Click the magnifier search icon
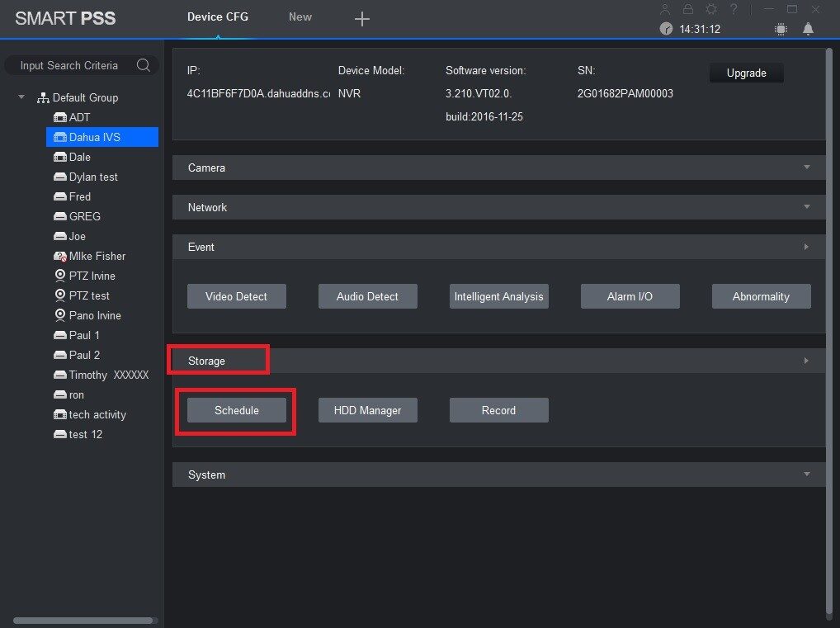The image size is (840, 628). (x=143, y=65)
